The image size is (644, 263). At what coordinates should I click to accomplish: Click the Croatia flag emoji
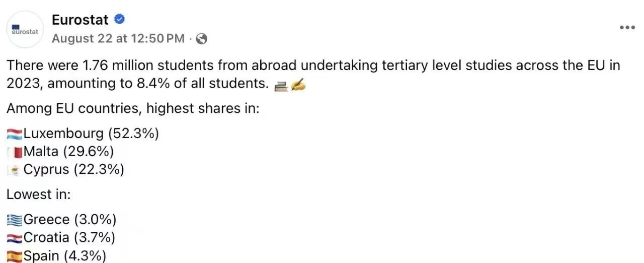tap(15, 238)
